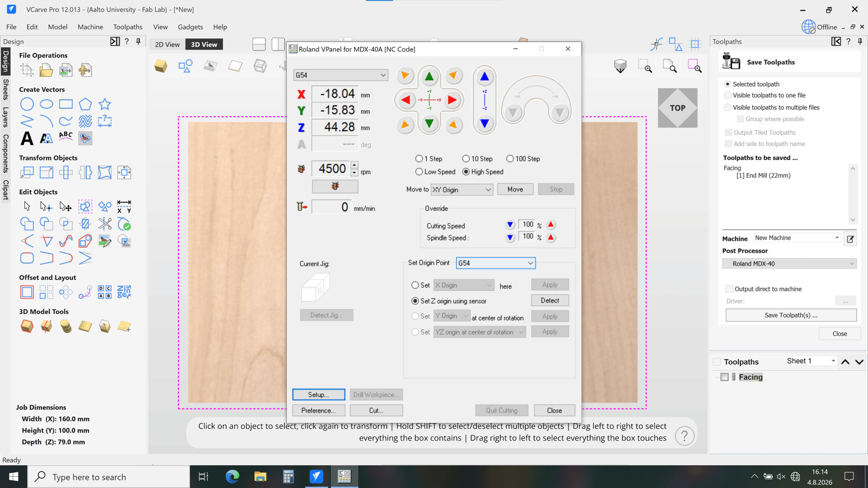Open Post Processor Roland MDX-40 dropdown
Screen dimensions: 868x488
[x=789, y=264]
